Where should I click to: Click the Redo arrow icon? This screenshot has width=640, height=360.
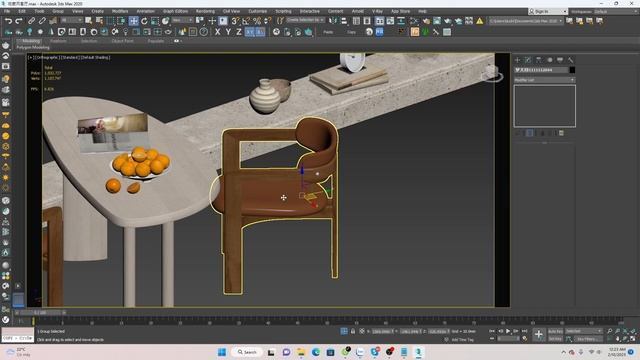coord(19,21)
